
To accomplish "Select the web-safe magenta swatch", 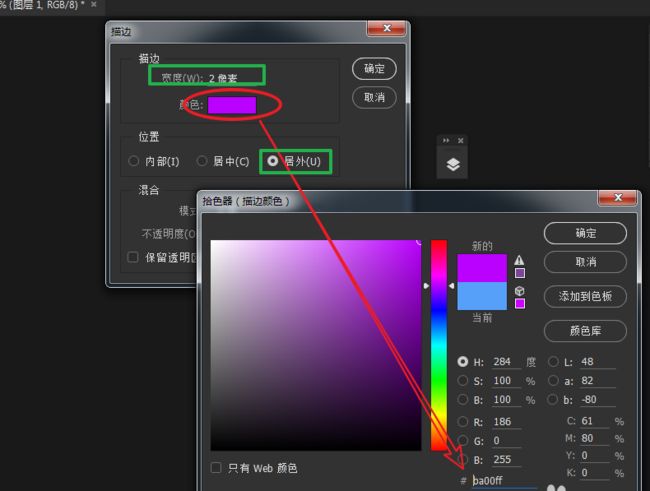I will click(x=520, y=304).
